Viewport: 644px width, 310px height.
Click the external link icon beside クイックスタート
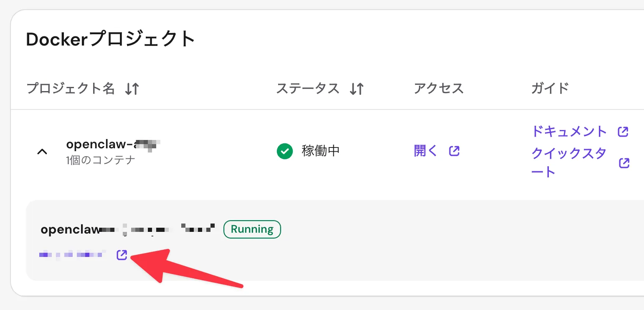pos(623,163)
